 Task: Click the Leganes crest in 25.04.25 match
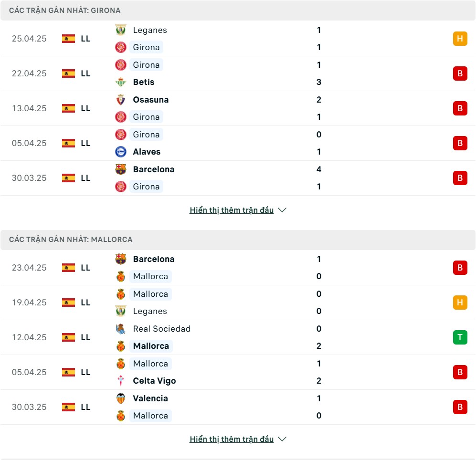point(120,30)
